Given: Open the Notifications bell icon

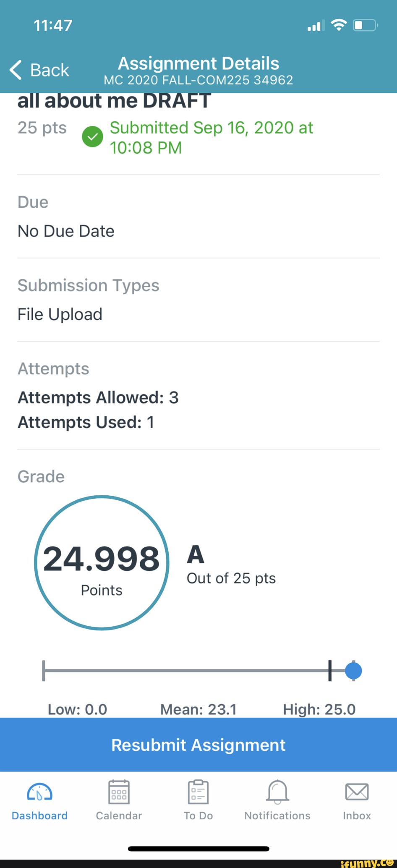Looking at the screenshot, I should click(x=277, y=792).
